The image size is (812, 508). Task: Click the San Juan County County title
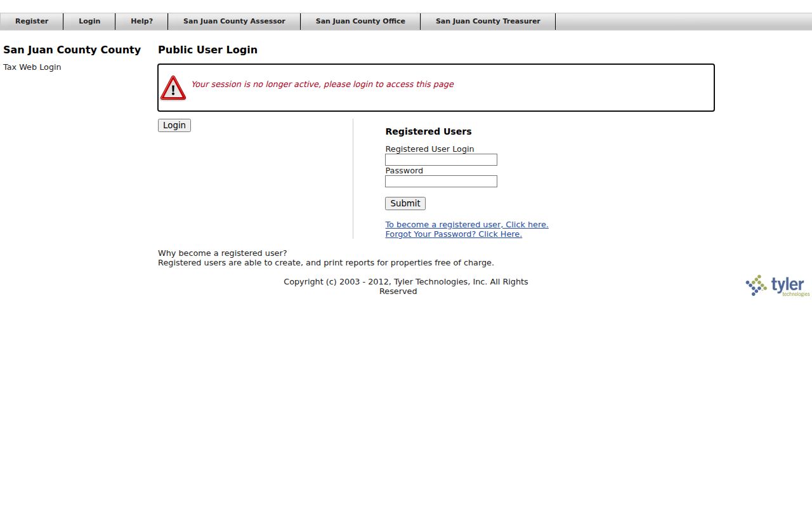(72, 50)
